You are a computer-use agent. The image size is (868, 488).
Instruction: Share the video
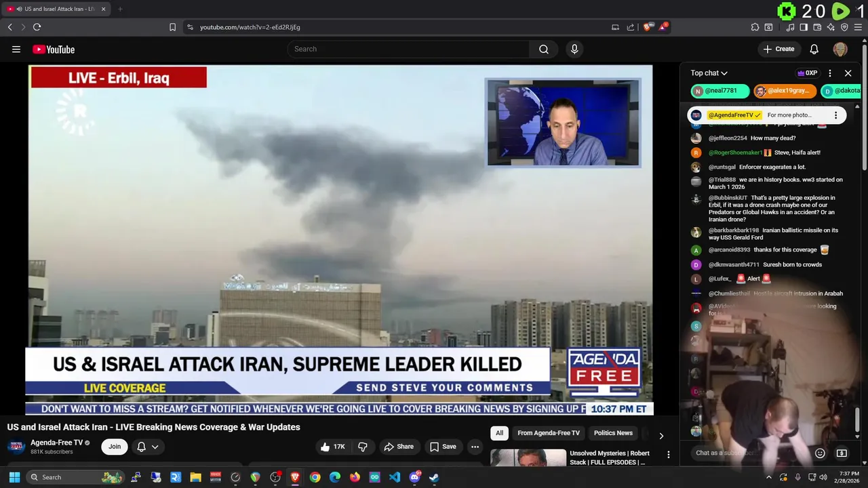399,447
